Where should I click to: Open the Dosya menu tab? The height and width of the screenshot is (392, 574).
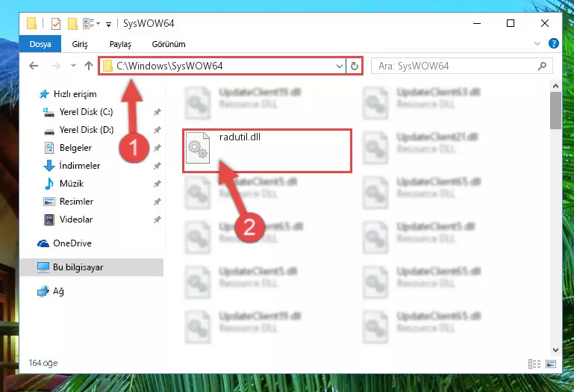pos(40,44)
